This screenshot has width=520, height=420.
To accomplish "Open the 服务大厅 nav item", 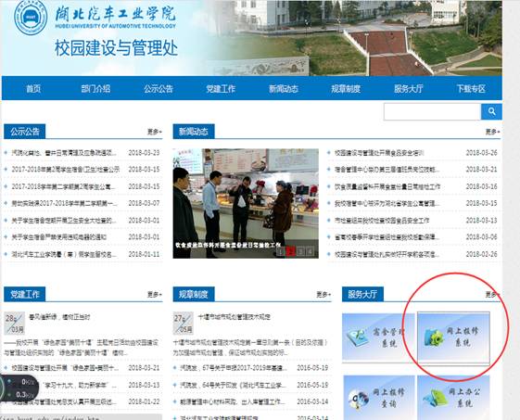I will click(x=408, y=89).
